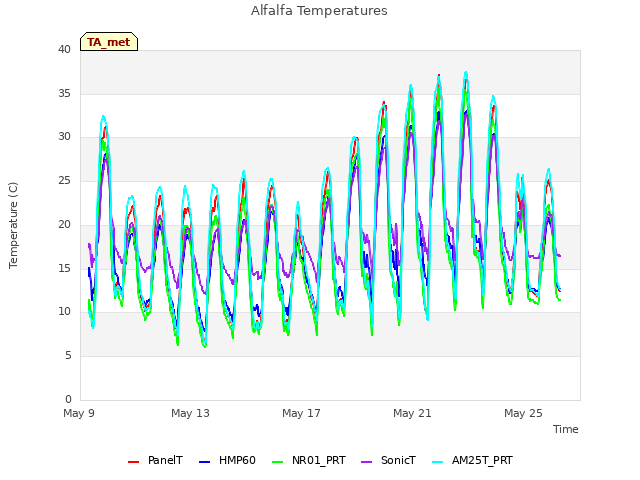Click the green NR01_PRT legend swatch
This screenshot has height=480, width=640.
click(277, 462)
